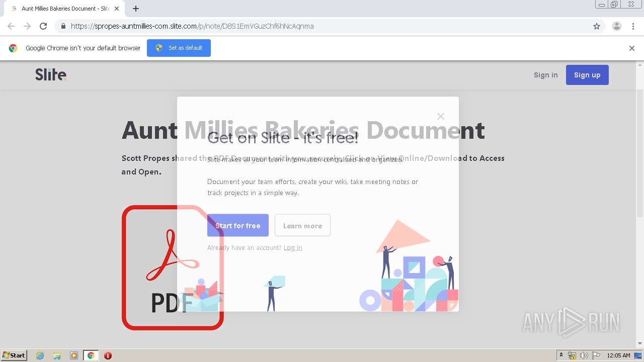
Task: Open media player taskbar icon
Action: [74, 355]
